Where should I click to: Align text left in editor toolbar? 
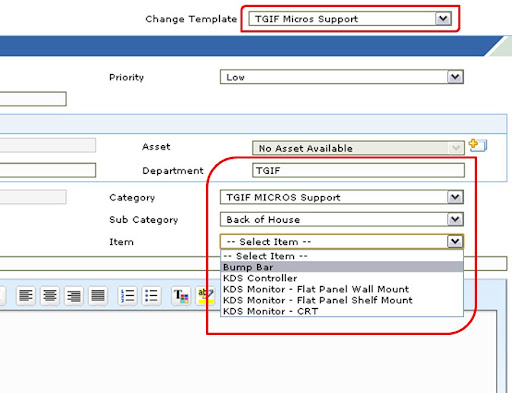pyautogui.click(x=26, y=296)
